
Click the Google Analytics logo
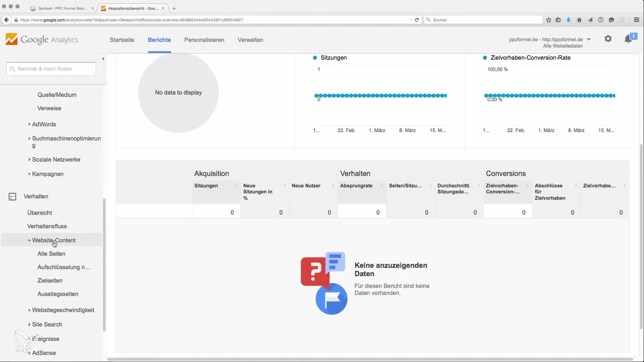pos(42,40)
